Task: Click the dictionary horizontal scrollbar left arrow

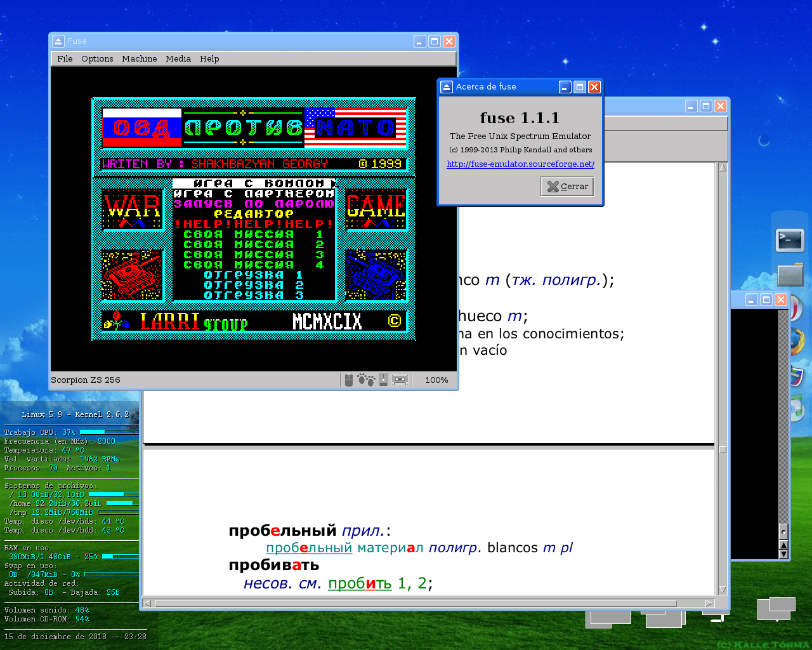Action: click(x=148, y=603)
